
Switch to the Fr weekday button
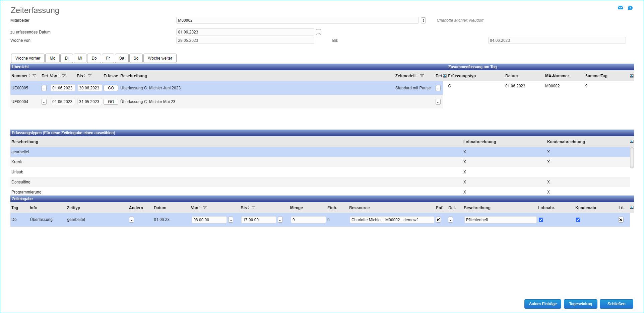[108, 58]
